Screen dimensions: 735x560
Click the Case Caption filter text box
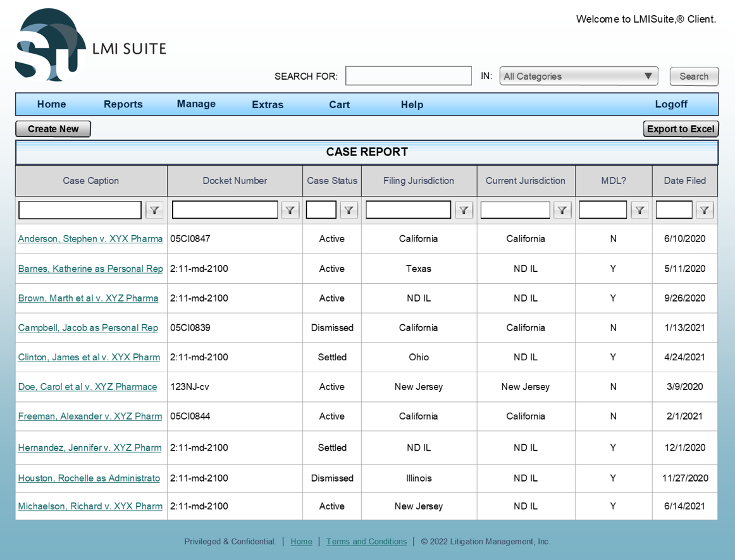coord(80,210)
